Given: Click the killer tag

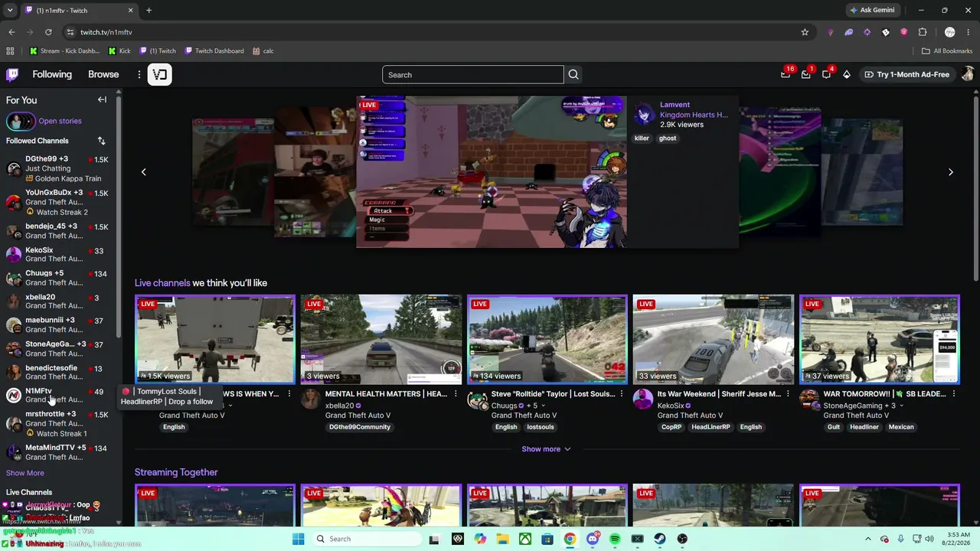Looking at the screenshot, I should point(642,139).
